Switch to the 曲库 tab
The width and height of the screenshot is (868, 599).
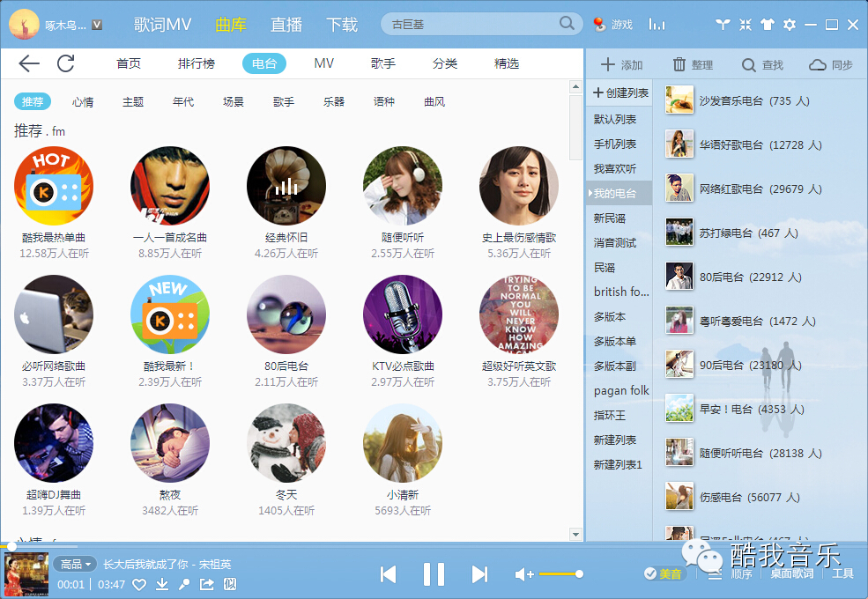(x=231, y=25)
